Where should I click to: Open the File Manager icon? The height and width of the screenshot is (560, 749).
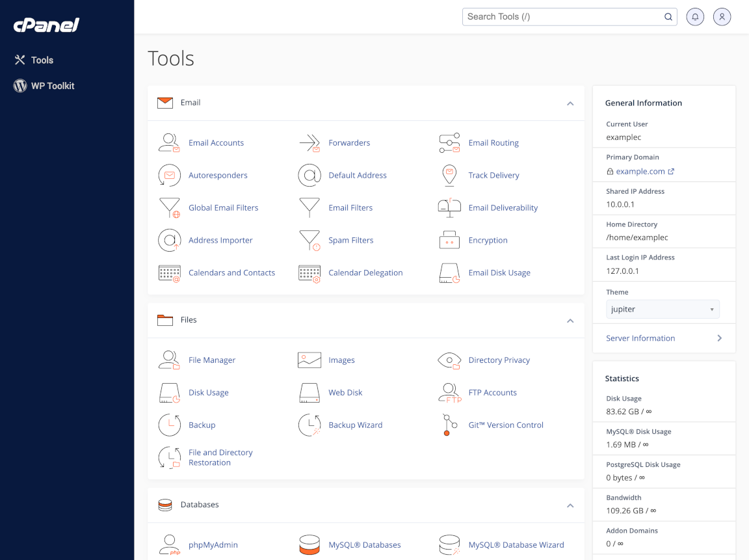169,360
